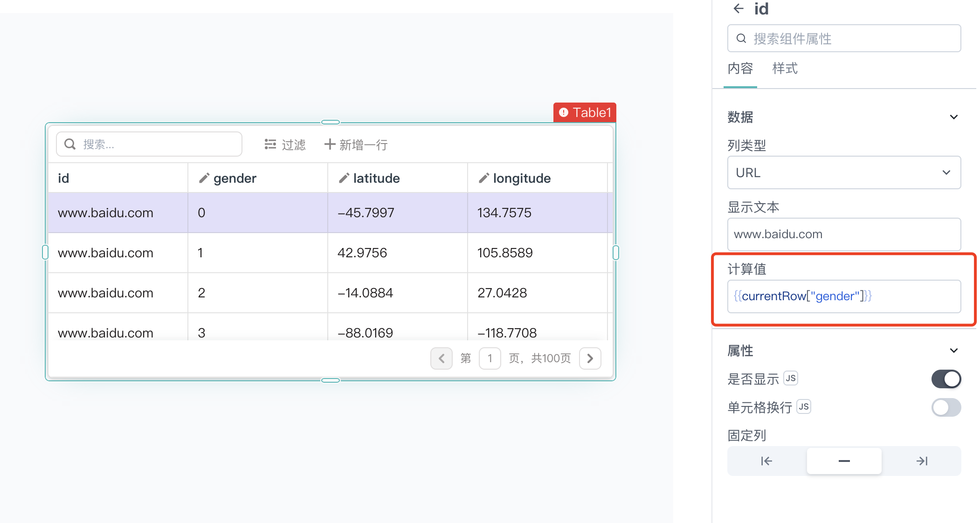
Task: Collapse the 属性 section
Action: point(954,351)
